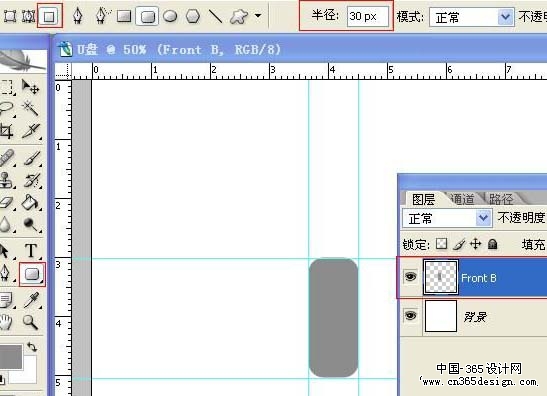The width and height of the screenshot is (547, 396).
Task: Select the Rounded Rectangle tool in toolbox
Action: click(32, 275)
